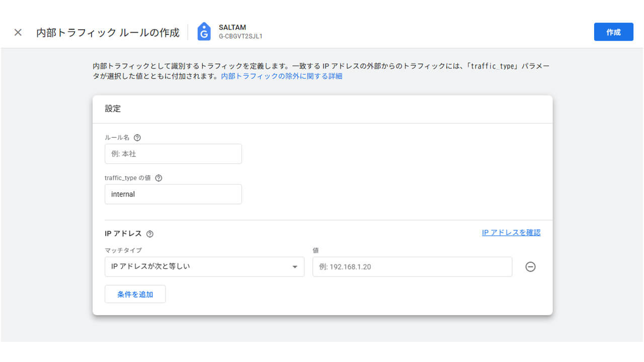
Task: Click the 設定 card header
Action: pyautogui.click(x=113, y=109)
